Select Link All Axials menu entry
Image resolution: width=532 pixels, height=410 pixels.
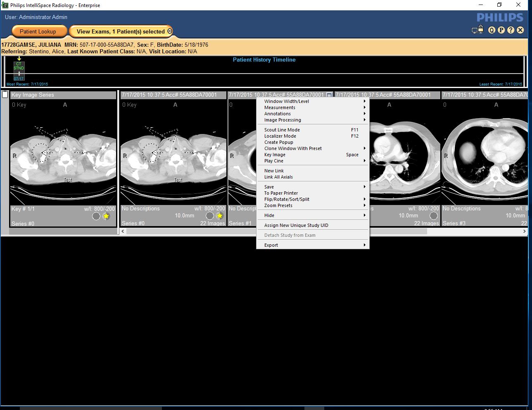(x=313, y=177)
